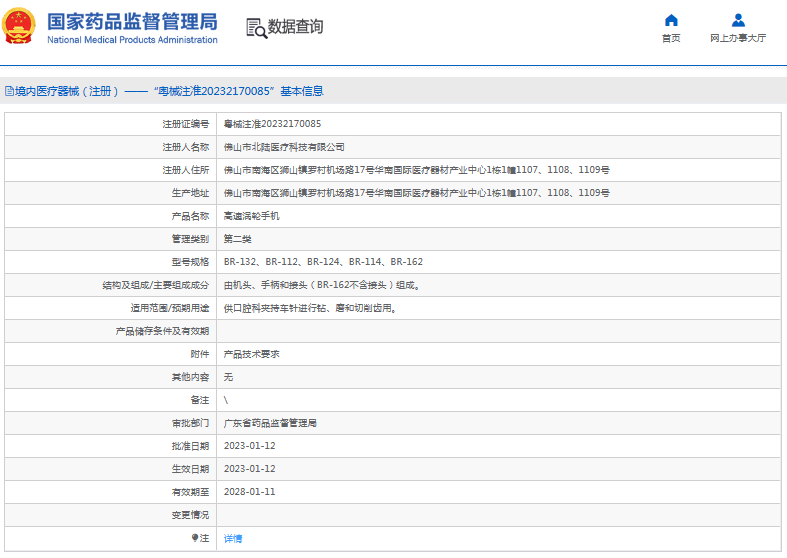Click the lightbulb icon beside 注
Screen dimensions: 787x558
click(195, 538)
